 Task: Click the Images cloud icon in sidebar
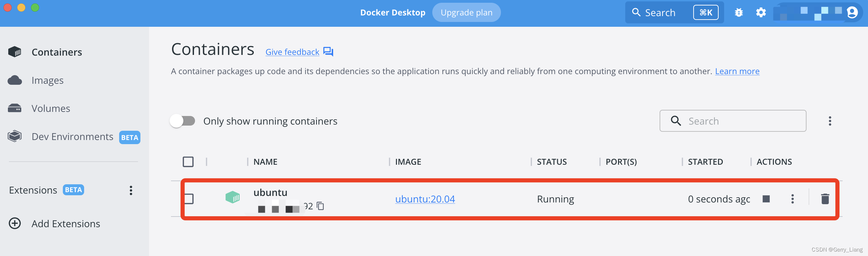(x=15, y=80)
